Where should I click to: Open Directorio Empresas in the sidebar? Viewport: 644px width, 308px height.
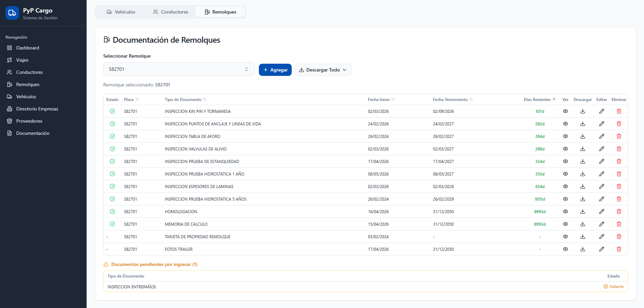pyautogui.click(x=43, y=109)
